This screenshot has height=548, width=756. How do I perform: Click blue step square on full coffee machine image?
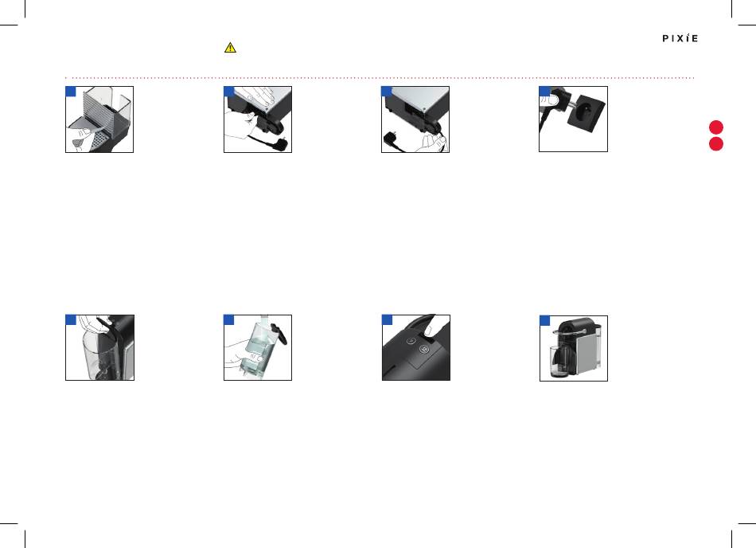click(x=545, y=321)
